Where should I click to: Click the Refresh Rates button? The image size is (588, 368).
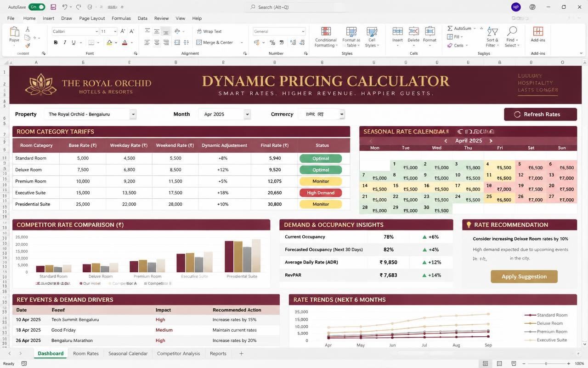click(x=540, y=114)
